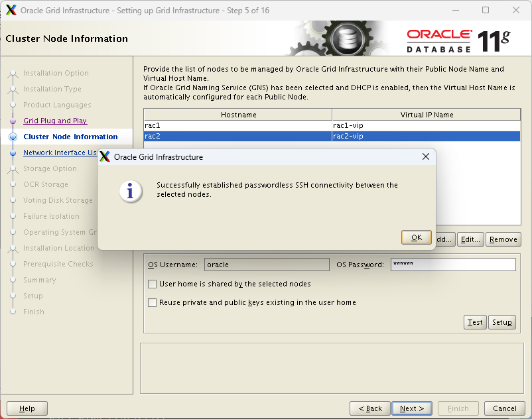Proceed with the Next > button

[412, 408]
